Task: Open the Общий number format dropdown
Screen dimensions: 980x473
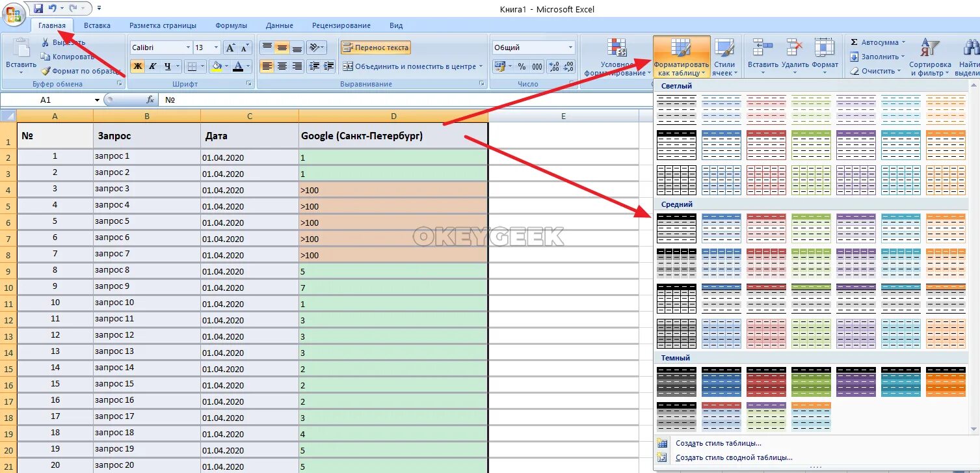Action: 570,47
